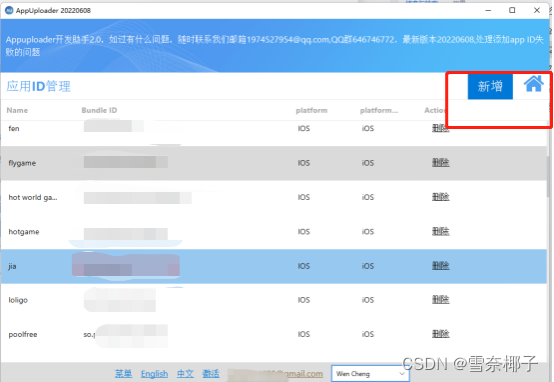
Task: Click the first platform column header
Action: coord(311,110)
